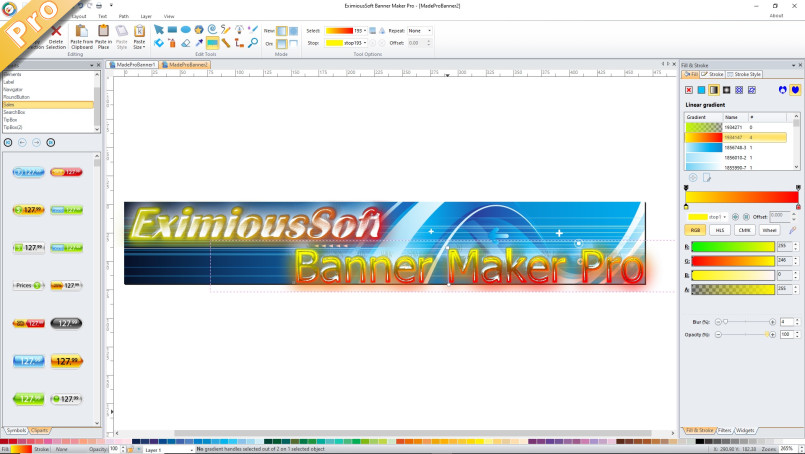Select the arrow selection tool

159,30
